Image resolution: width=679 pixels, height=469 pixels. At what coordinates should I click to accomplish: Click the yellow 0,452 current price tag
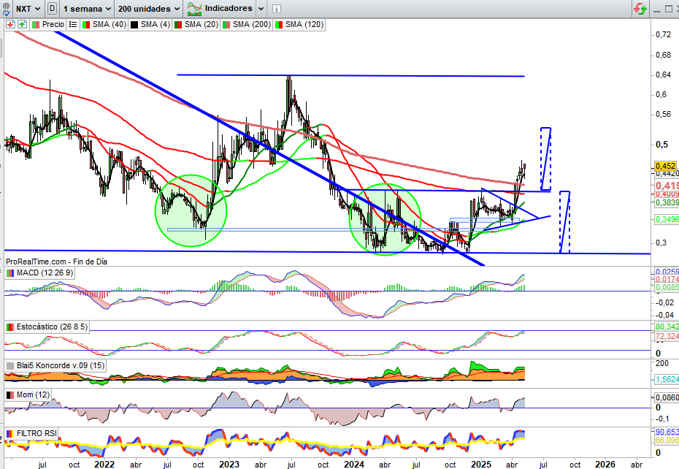coord(666,166)
